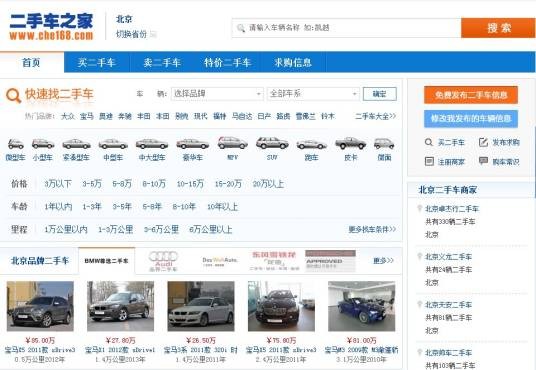
Task: Open the 购车常识 sidebar link
Action: 506,161
